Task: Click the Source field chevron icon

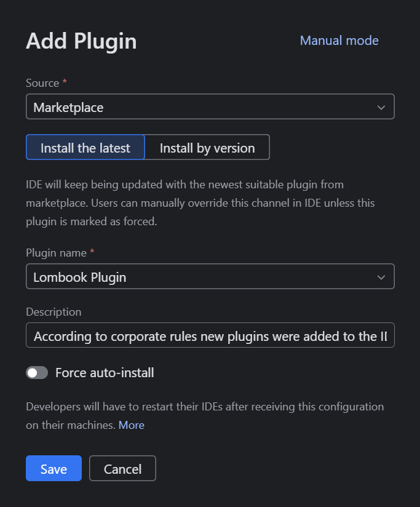Action: coord(382,106)
